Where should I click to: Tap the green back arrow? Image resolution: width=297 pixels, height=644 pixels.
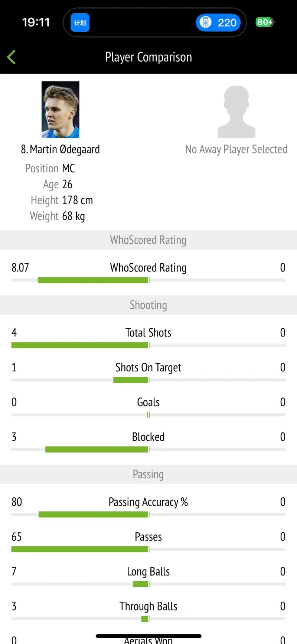click(x=12, y=57)
